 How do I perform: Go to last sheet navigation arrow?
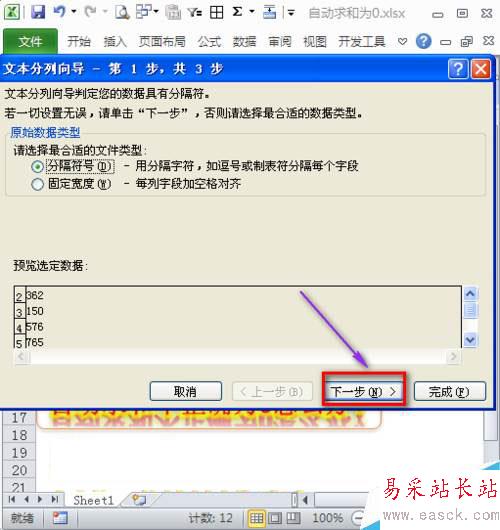[x=55, y=499]
